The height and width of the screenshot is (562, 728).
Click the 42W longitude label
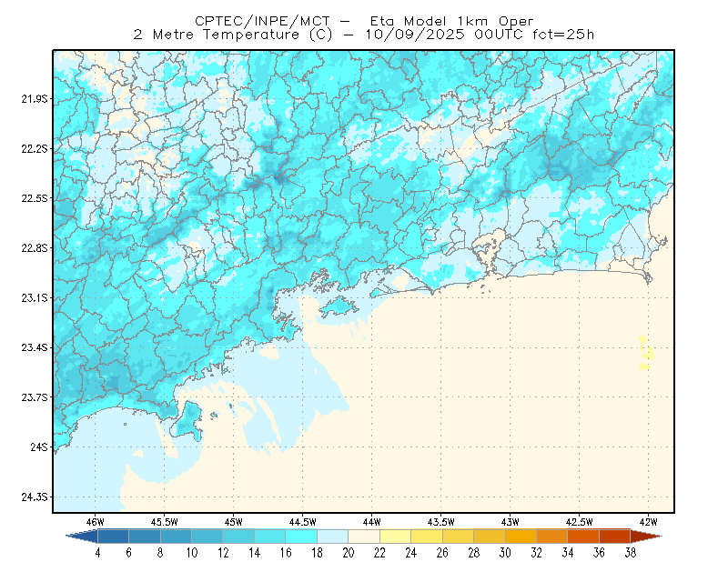tap(648, 522)
